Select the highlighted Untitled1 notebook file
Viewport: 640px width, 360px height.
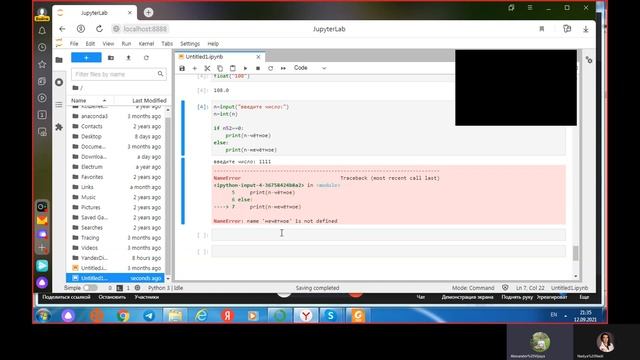pos(116,278)
